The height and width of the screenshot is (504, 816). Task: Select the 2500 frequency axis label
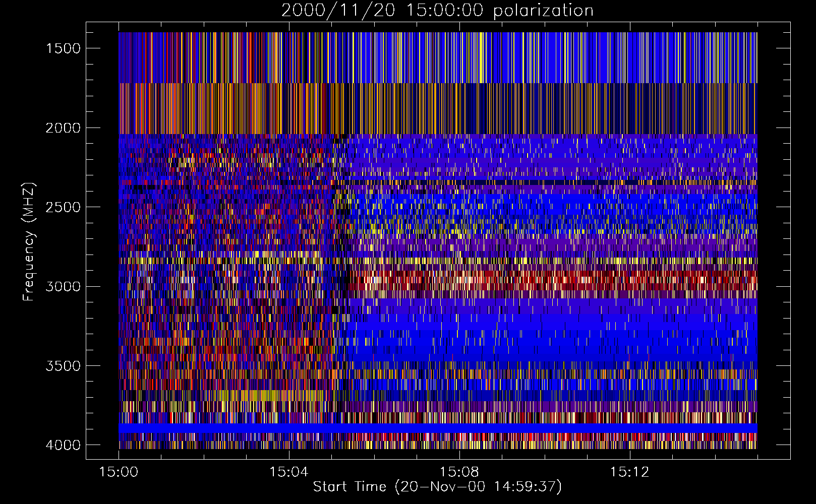tap(63, 207)
